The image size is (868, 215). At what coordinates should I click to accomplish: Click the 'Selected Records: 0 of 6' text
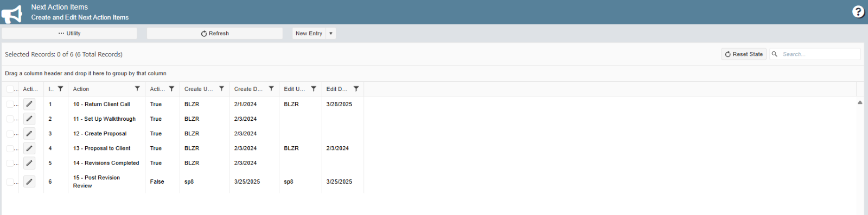pyautogui.click(x=39, y=54)
